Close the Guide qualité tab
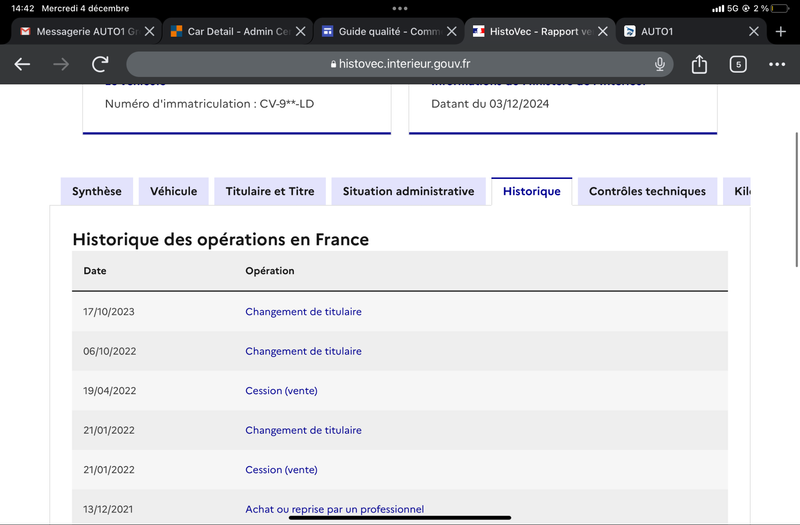800x525 pixels. (452, 32)
